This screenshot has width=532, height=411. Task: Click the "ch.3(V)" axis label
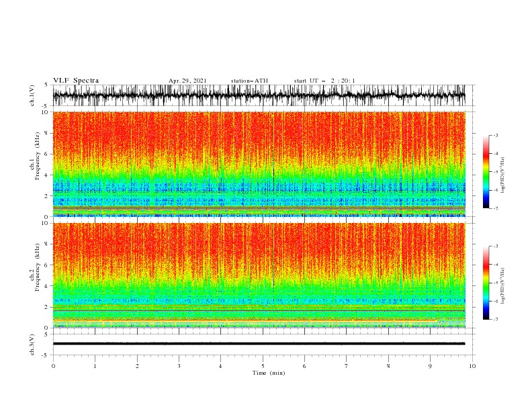click(32, 345)
